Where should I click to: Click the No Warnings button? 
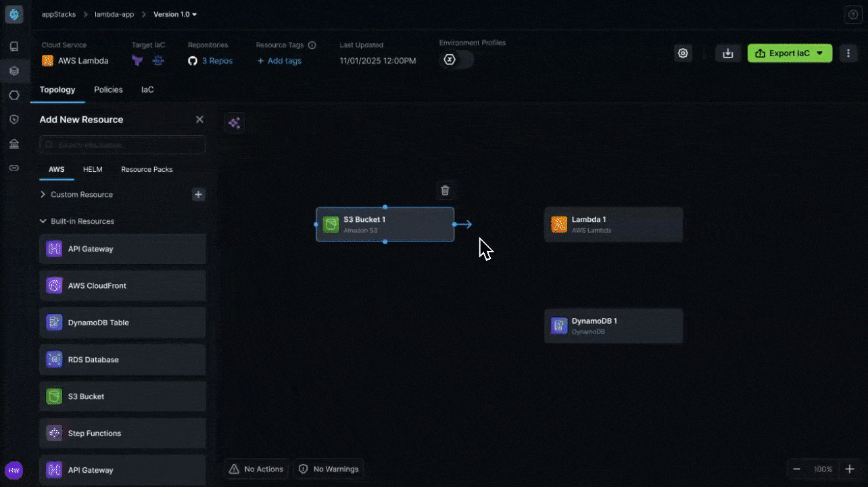[x=329, y=469]
